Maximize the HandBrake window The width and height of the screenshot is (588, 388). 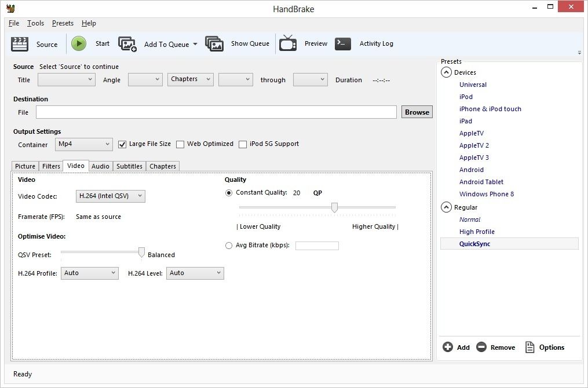(550, 6)
